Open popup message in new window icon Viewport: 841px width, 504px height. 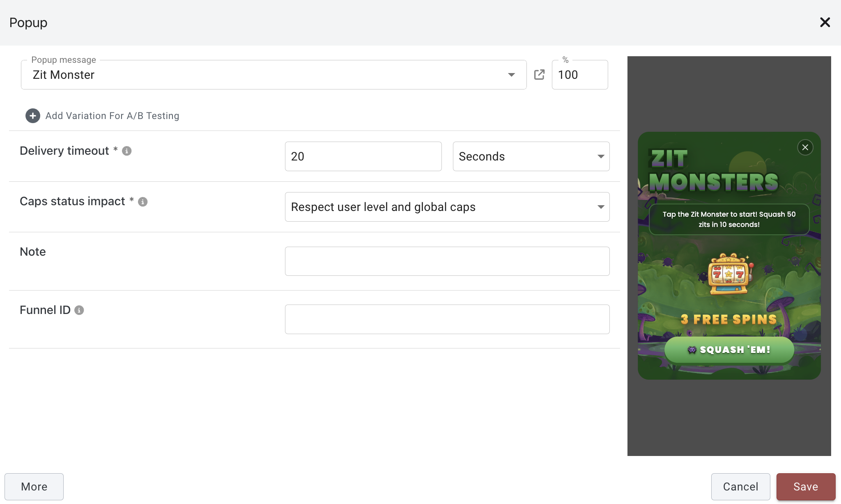point(539,75)
